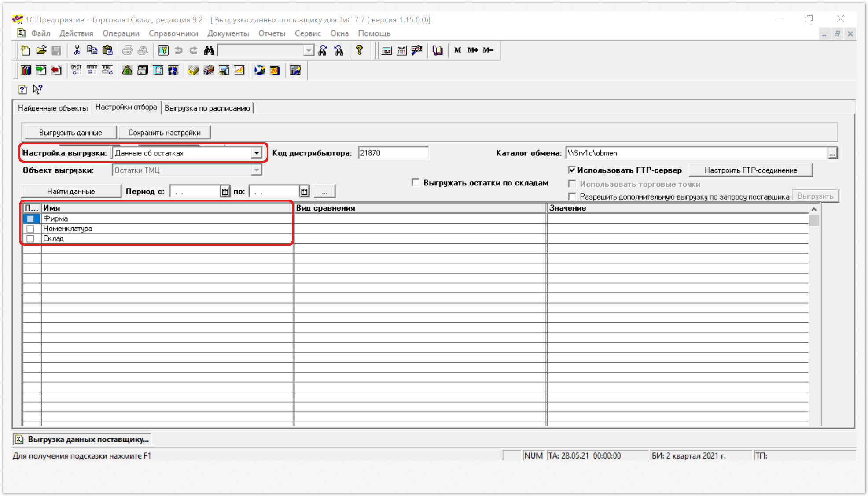868x496 pixels.
Task: Click the Выгрузить данные button
Action: pyautogui.click(x=70, y=133)
